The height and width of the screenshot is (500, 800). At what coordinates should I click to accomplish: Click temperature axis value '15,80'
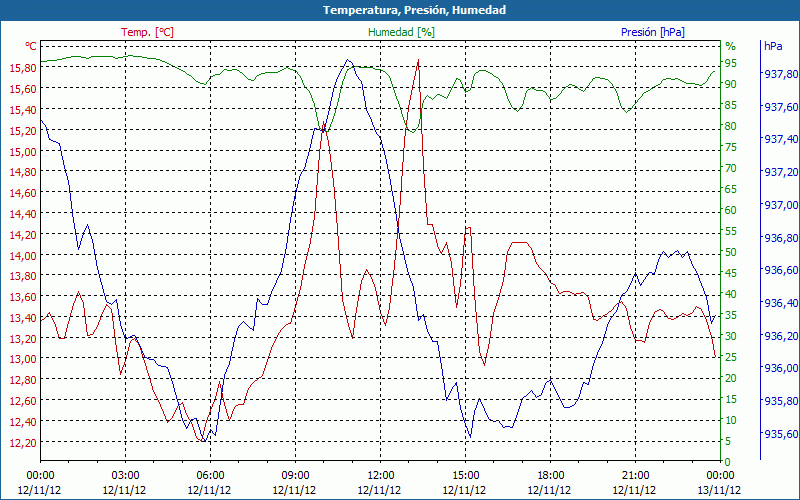pos(23,67)
